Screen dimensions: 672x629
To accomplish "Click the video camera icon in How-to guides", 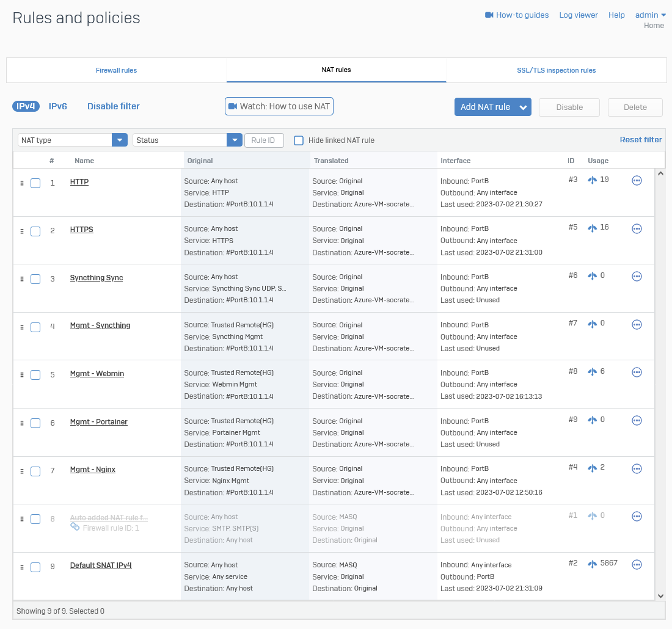I will [489, 15].
